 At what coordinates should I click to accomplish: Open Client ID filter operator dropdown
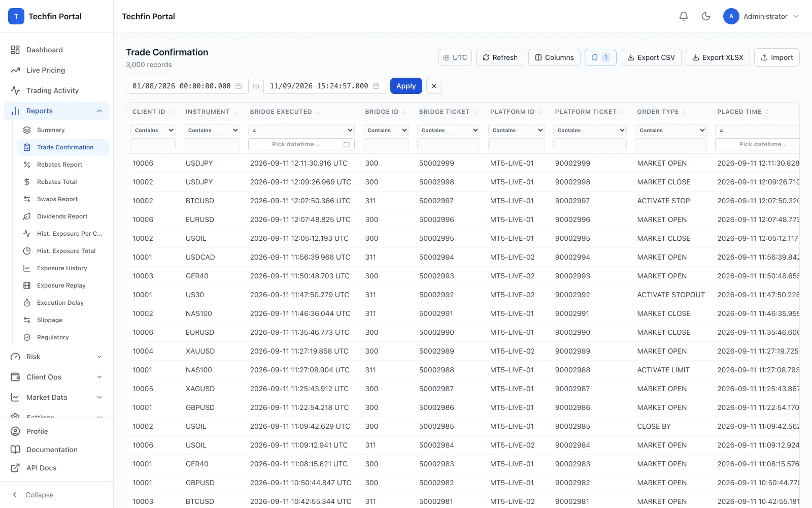tap(153, 130)
